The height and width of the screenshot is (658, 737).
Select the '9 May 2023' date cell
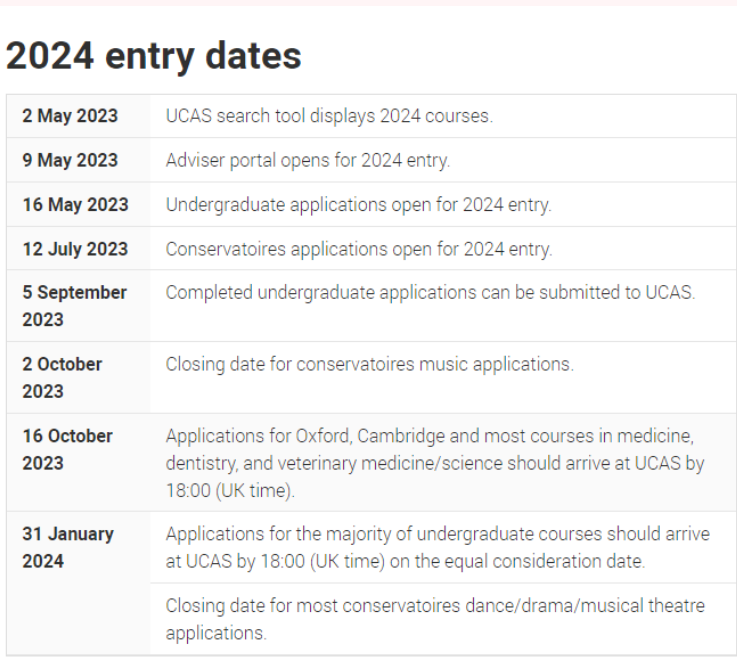(x=78, y=160)
